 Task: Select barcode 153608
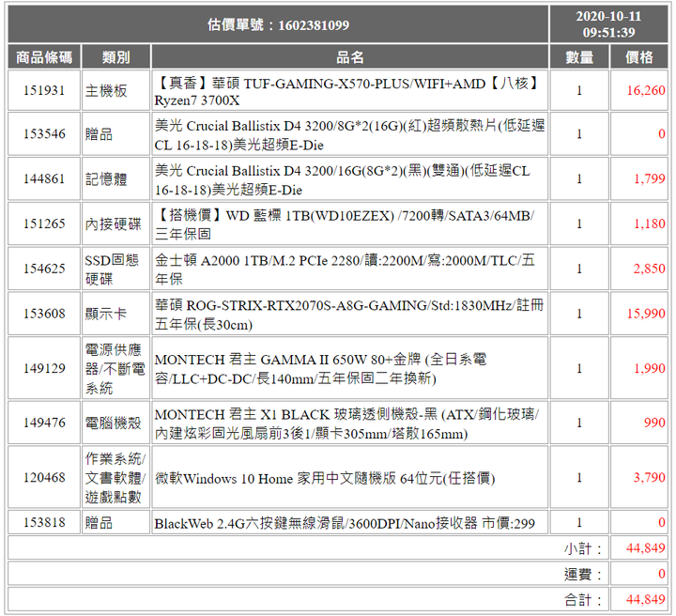coord(44,314)
